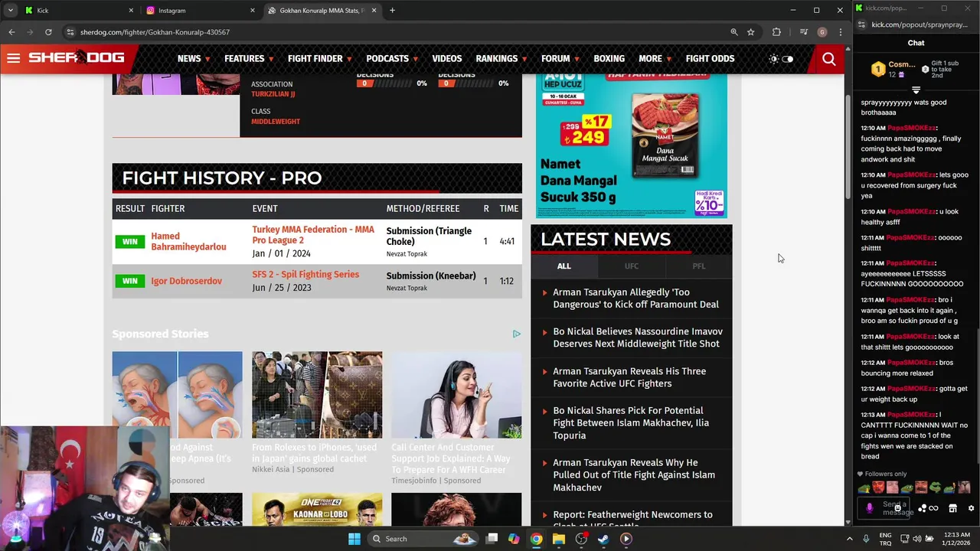This screenshot has width=980, height=551.
Task: Click the Sherdog logo
Action: 77,58
